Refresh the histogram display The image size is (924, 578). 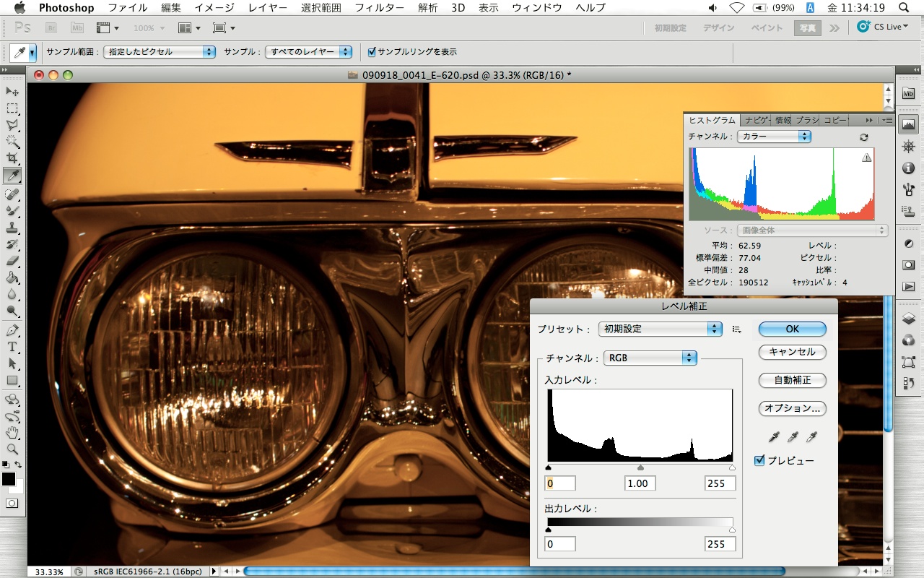[863, 137]
